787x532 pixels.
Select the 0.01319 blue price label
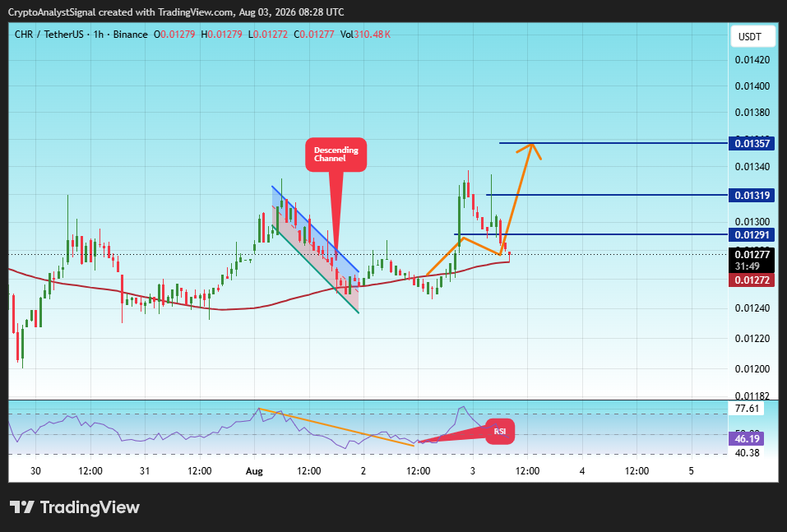click(x=752, y=195)
